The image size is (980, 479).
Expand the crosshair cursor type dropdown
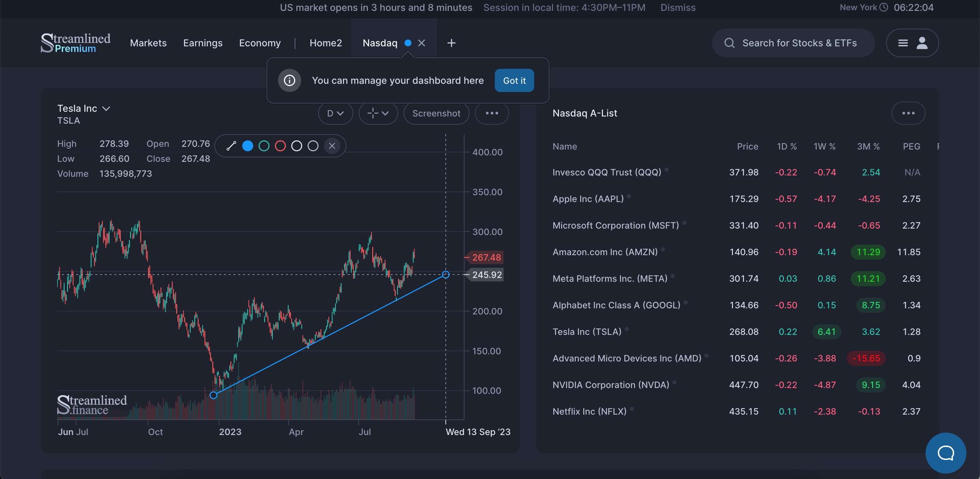coord(378,113)
